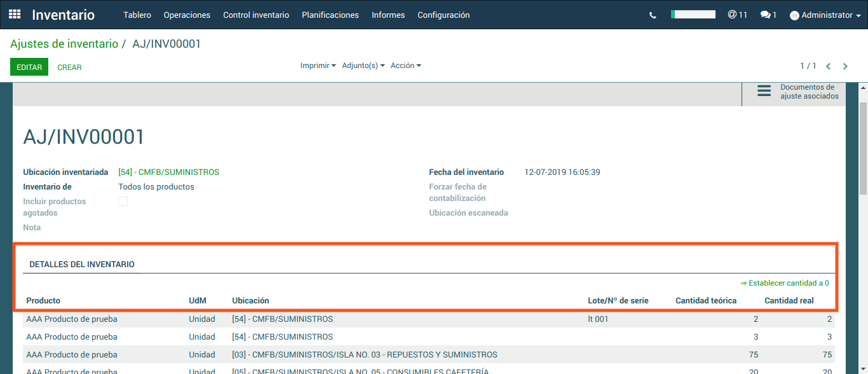
Task: Toggle Incluir productos agotados checkbox
Action: click(x=123, y=202)
